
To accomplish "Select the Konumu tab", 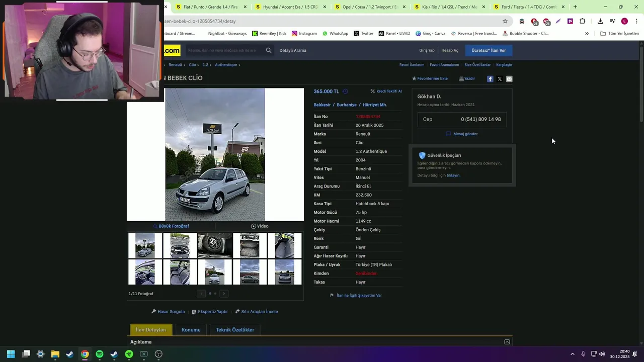I will pyautogui.click(x=191, y=330).
